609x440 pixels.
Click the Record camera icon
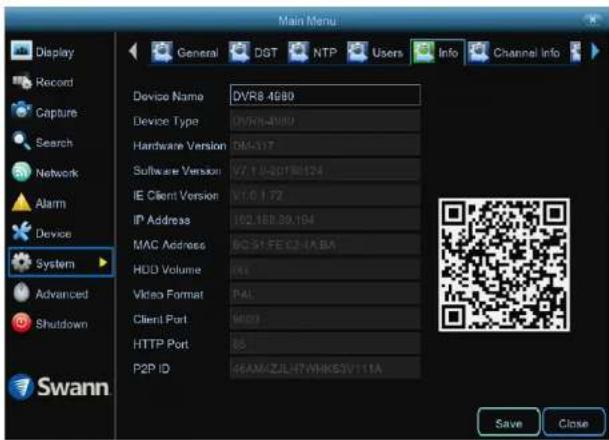pyautogui.click(x=21, y=82)
